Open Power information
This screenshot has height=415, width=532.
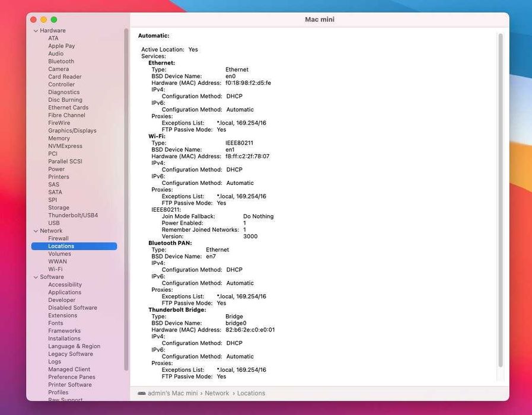(x=56, y=169)
